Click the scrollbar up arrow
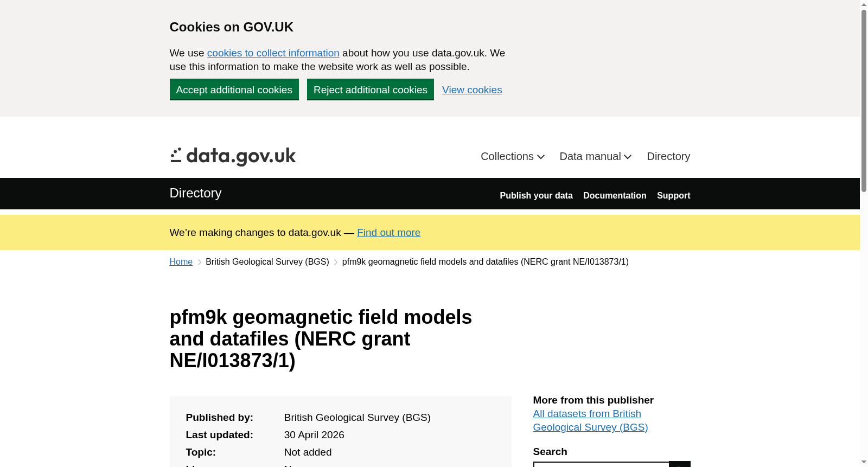Screen dimensions: 868x467 point(864,4)
